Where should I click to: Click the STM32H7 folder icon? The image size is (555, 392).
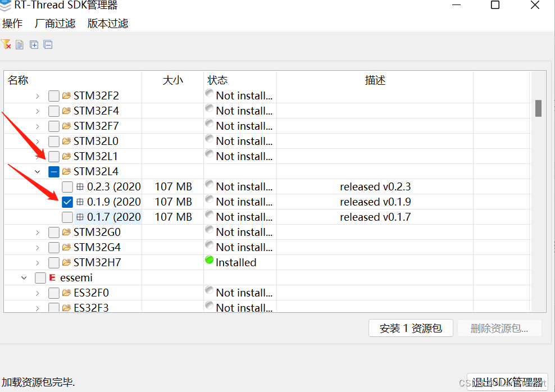coord(66,262)
